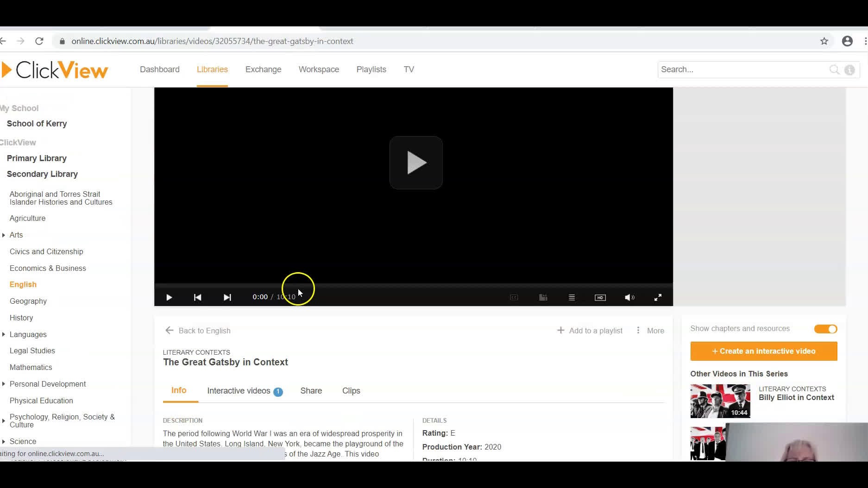This screenshot has height=488, width=868.
Task: Select the Agriculture category
Action: pyautogui.click(x=27, y=218)
